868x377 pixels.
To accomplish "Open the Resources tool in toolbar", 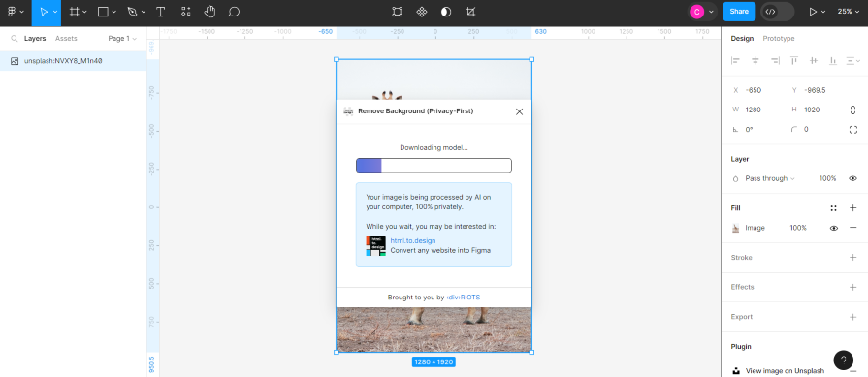I will [186, 12].
